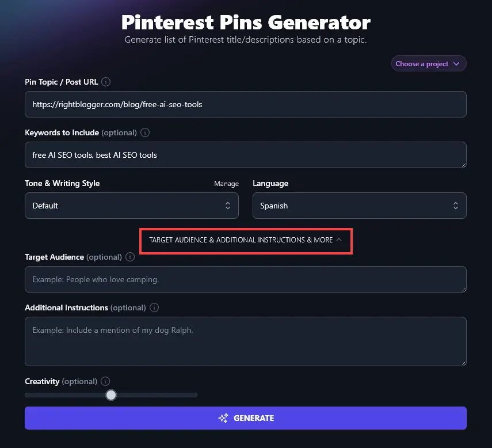Click the sparkle icon on Generate button
Screen dimensions: 492x448
point(223,418)
